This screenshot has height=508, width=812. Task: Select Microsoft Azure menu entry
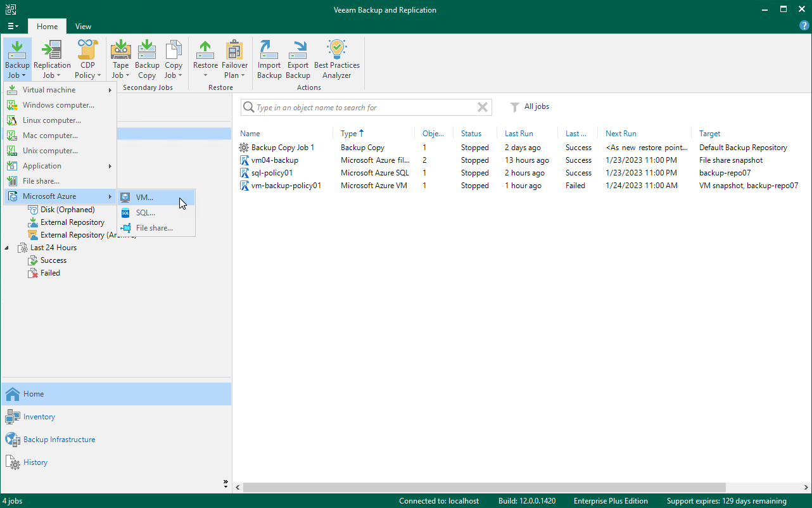(60, 196)
